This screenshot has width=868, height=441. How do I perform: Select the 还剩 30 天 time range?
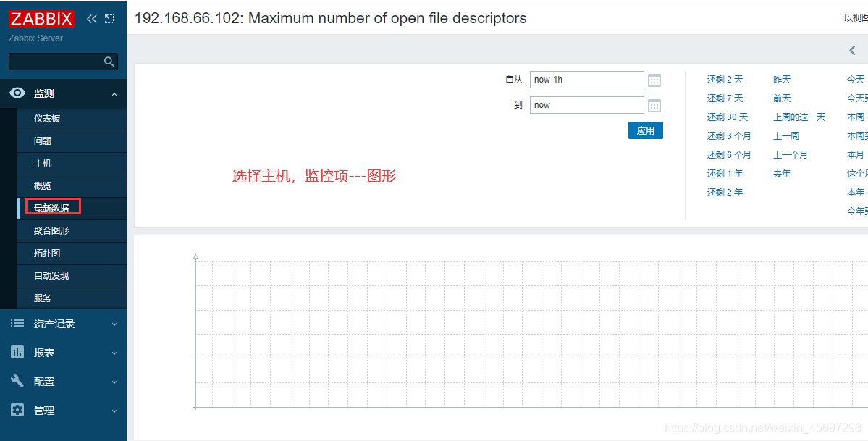(x=728, y=117)
